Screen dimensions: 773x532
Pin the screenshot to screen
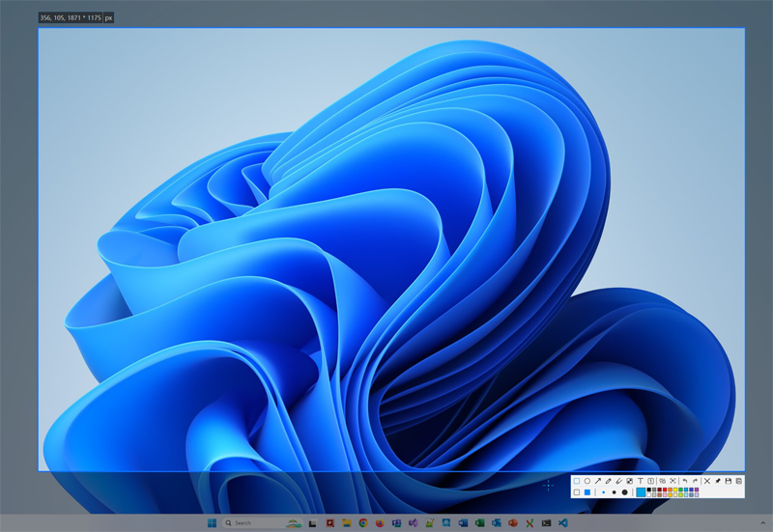coord(718,481)
